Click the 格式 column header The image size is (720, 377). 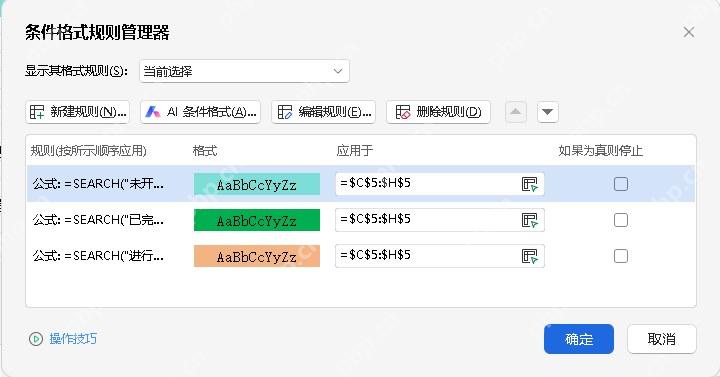pyautogui.click(x=205, y=151)
